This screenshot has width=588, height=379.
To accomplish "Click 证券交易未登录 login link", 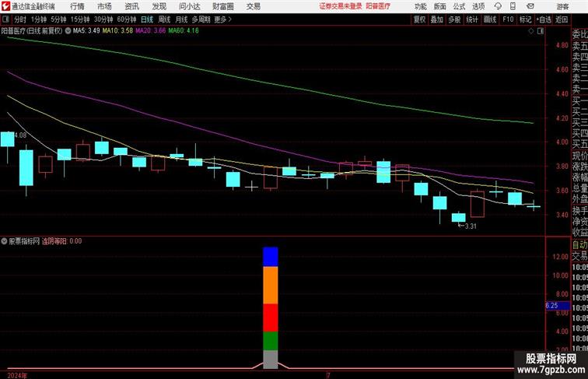I will [x=341, y=6].
